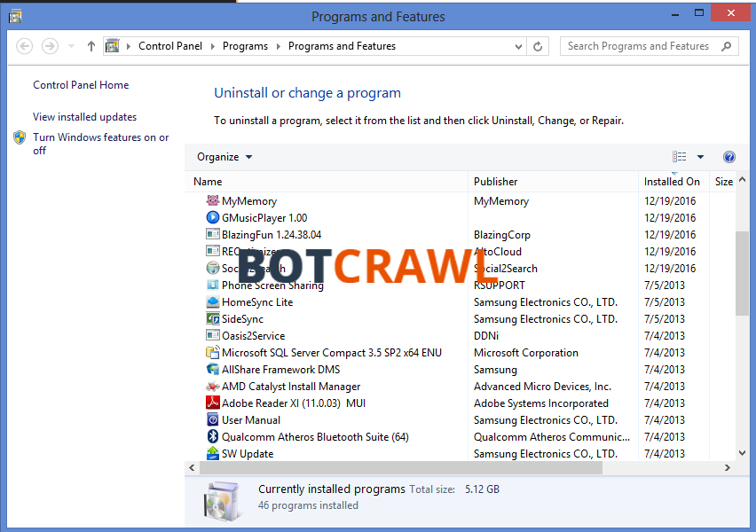Click the Control Panel Home link
Image resolution: width=756 pixels, height=532 pixels.
click(x=79, y=84)
